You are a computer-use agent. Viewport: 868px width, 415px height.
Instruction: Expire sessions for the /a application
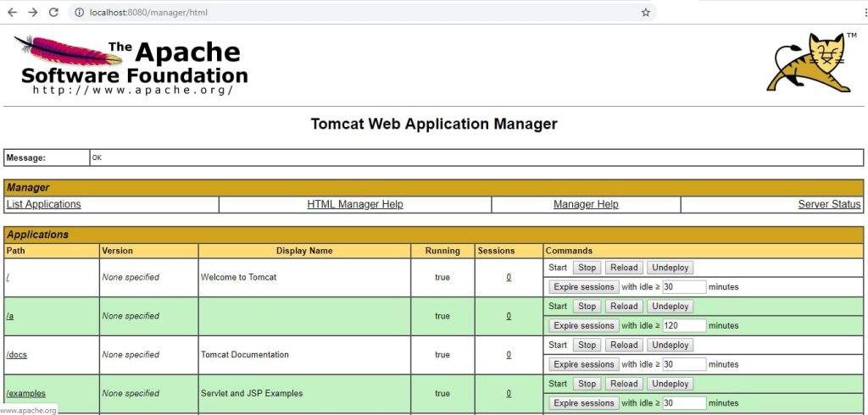(584, 326)
